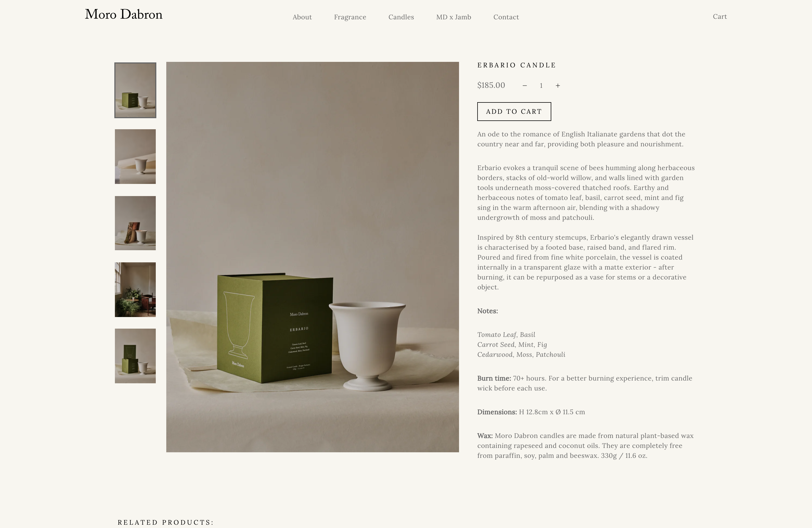Open the Contact page

[x=506, y=17]
